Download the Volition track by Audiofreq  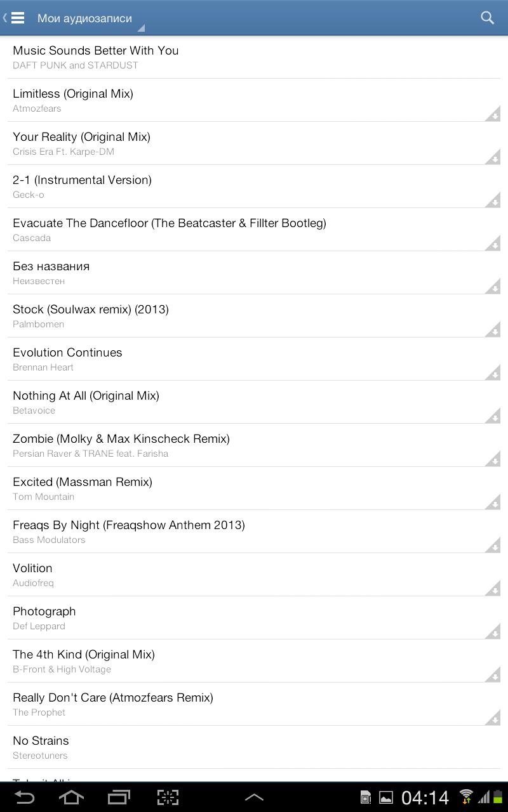point(493,589)
